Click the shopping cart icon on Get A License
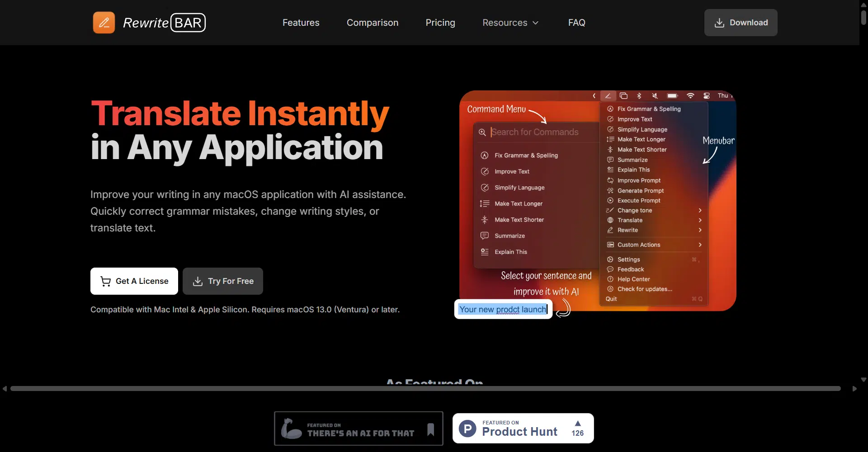 (105, 282)
